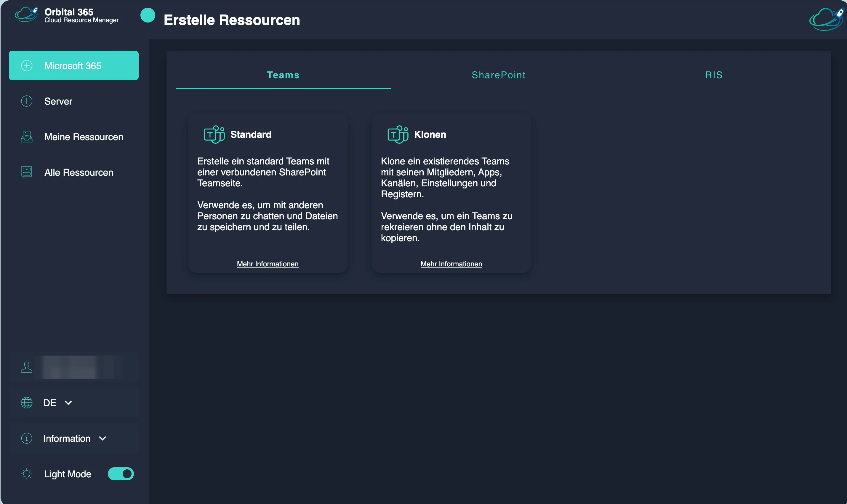The height and width of the screenshot is (504, 847).
Task: Click the Information label in the sidebar
Action: [x=67, y=439]
